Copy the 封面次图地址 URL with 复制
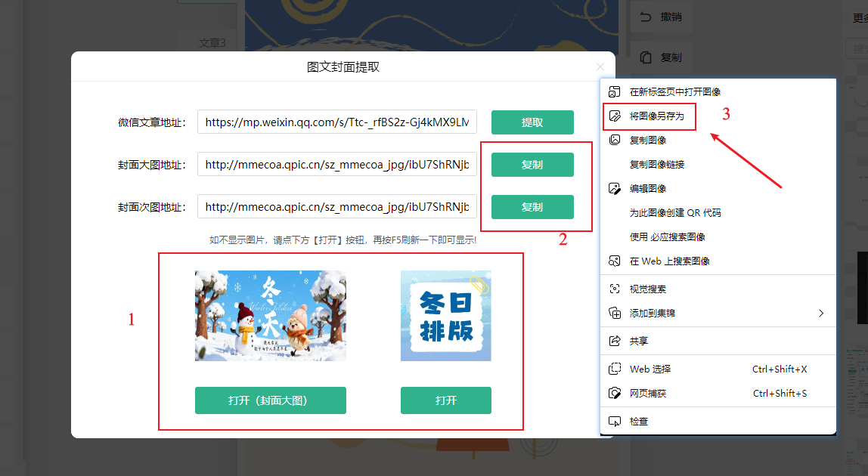 pos(532,207)
